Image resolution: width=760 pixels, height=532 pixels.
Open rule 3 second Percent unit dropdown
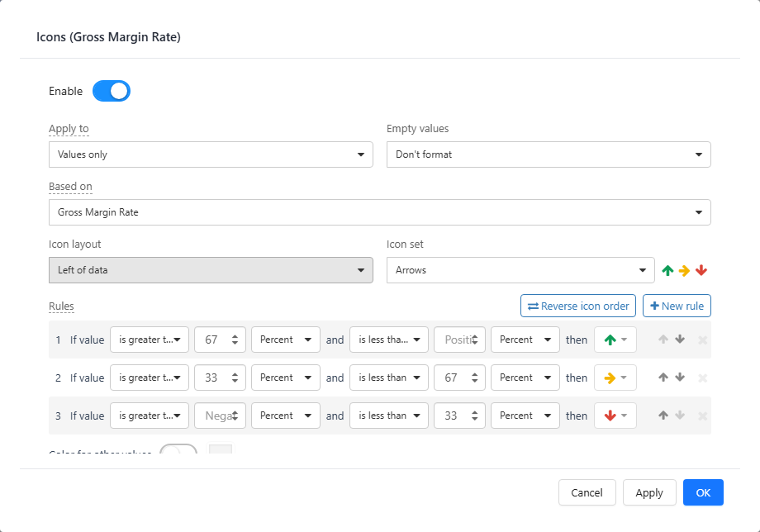coord(525,416)
